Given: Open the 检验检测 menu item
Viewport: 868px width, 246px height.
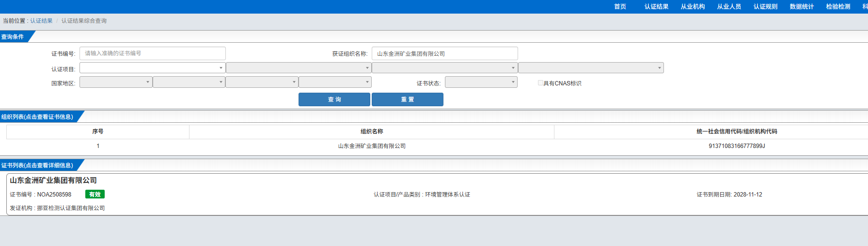Looking at the screenshot, I should pyautogui.click(x=838, y=6).
